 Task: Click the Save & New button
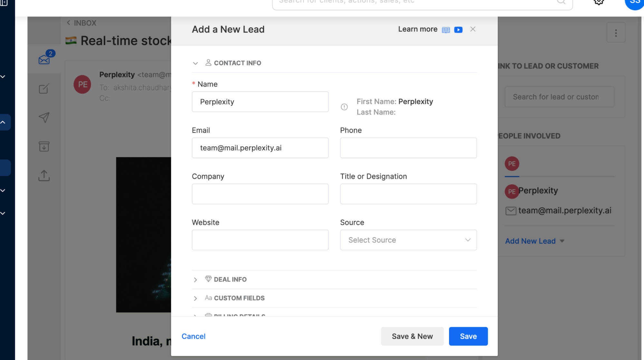click(x=412, y=336)
